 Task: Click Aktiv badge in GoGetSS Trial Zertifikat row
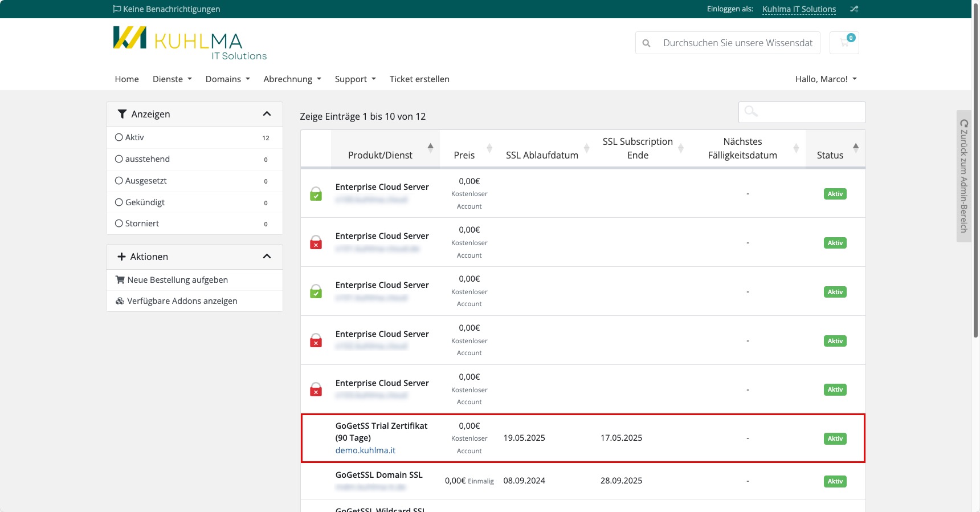click(x=835, y=438)
